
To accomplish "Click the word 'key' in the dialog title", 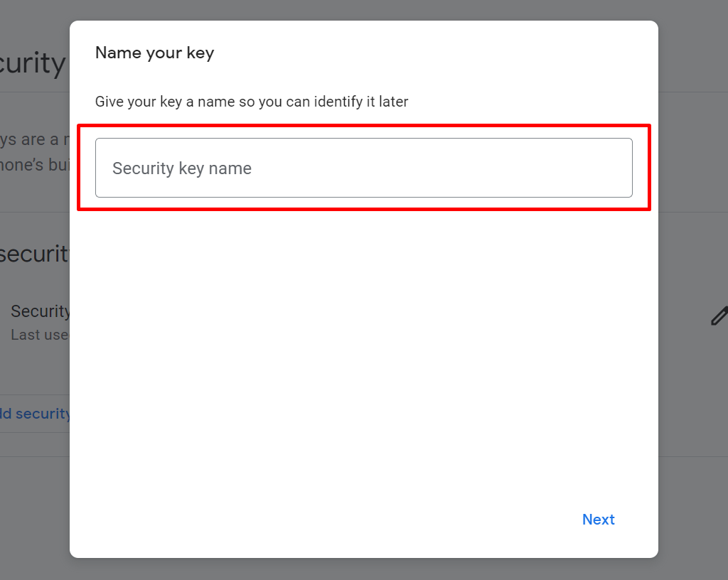I will 200,54.
